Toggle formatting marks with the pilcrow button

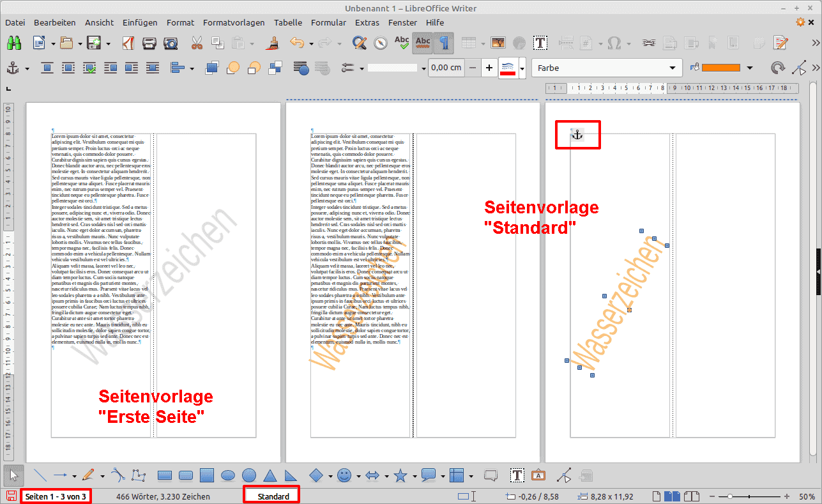click(x=444, y=43)
